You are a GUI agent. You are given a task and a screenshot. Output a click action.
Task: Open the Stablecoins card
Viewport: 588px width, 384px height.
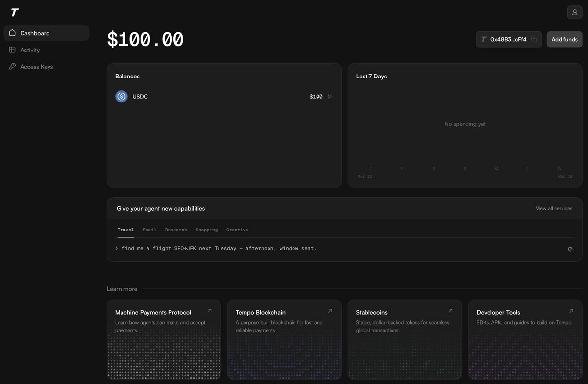(x=405, y=339)
